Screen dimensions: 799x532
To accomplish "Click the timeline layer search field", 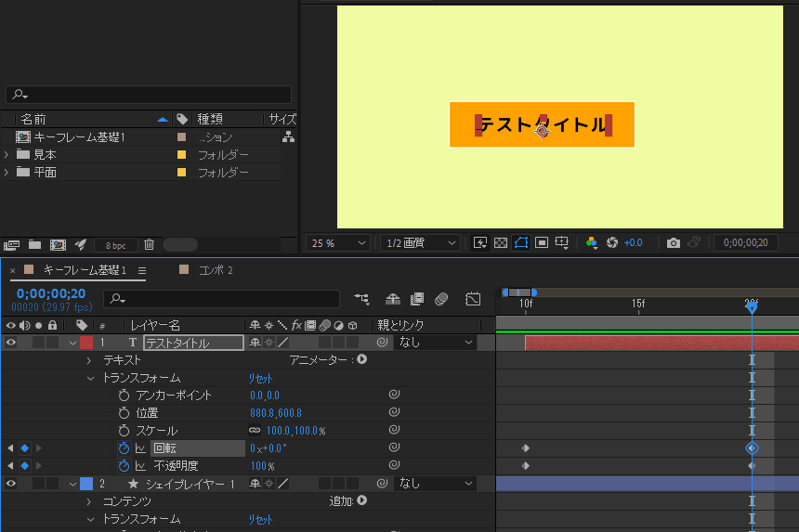I will tap(222, 299).
